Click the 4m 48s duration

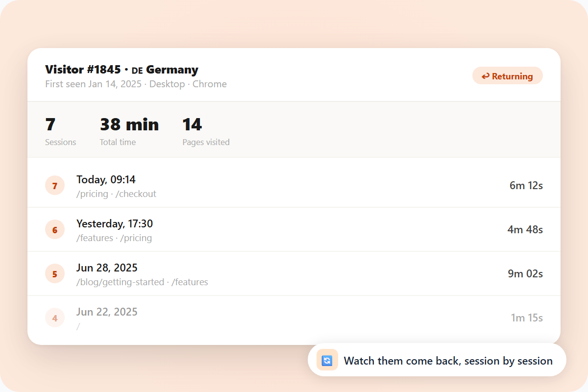coord(525,229)
